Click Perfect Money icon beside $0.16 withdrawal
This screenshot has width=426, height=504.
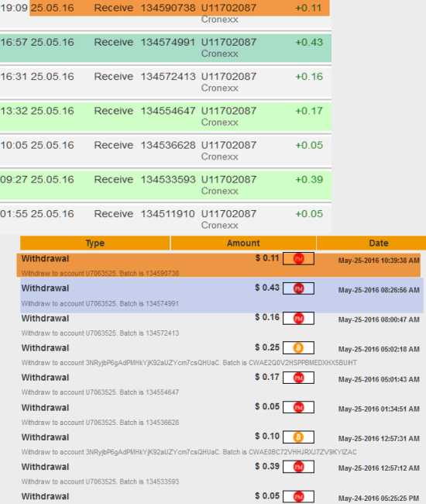(298, 318)
